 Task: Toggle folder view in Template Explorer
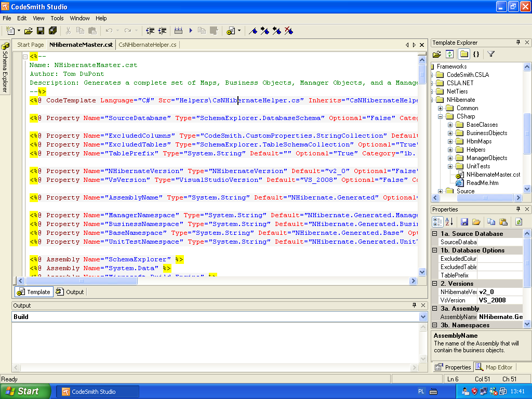click(464, 54)
